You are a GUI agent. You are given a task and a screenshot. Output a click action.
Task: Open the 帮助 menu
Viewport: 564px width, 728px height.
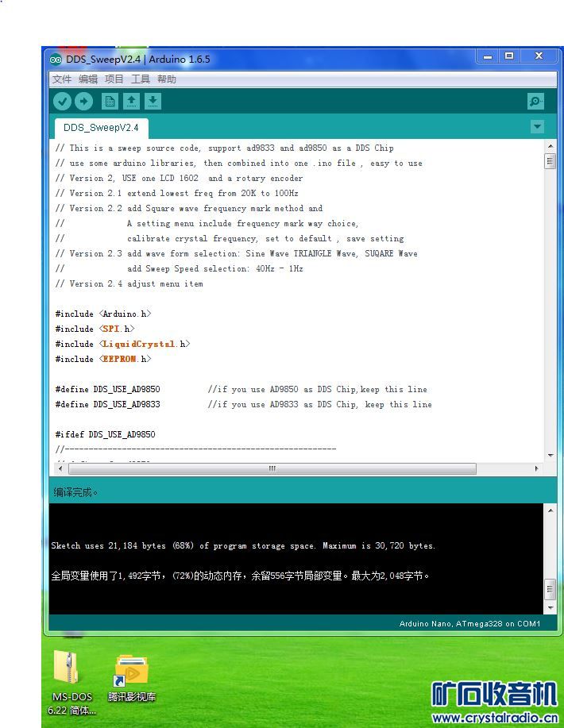[x=166, y=79]
